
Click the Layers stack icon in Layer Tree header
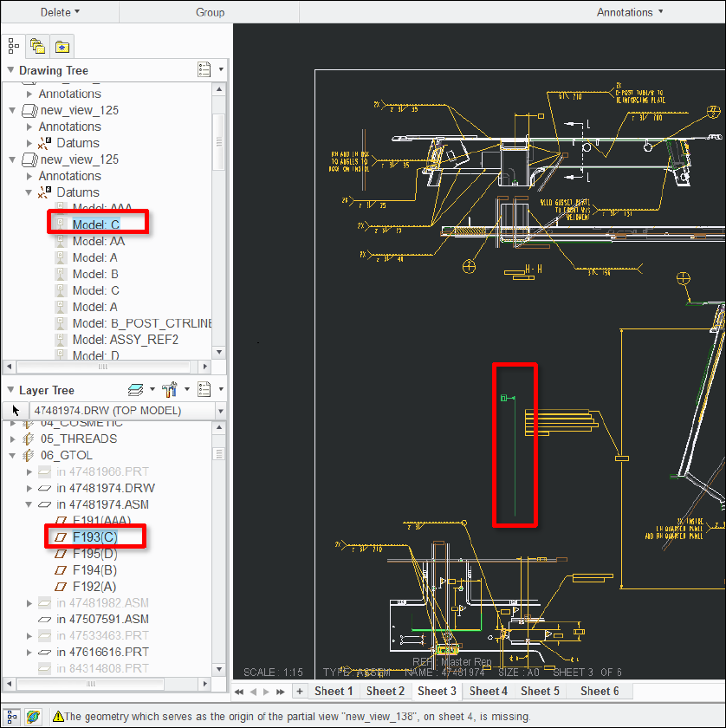137,389
